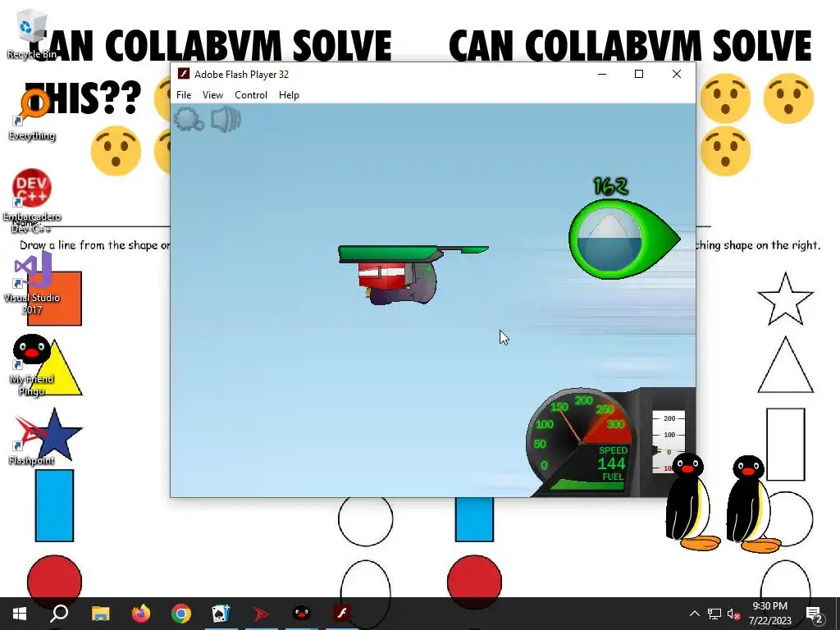The image size is (840, 630).
Task: Open the clock showing 9:30 PM
Action: pos(769,614)
